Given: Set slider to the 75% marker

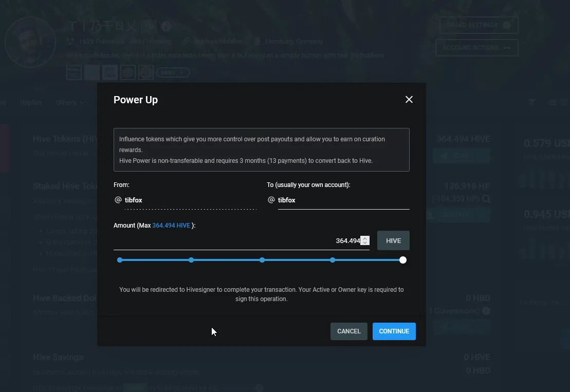Looking at the screenshot, I should pyautogui.click(x=333, y=260).
